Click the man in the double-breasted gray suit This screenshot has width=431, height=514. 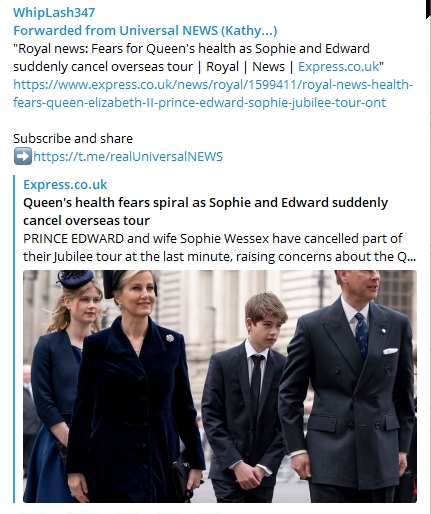348,387
